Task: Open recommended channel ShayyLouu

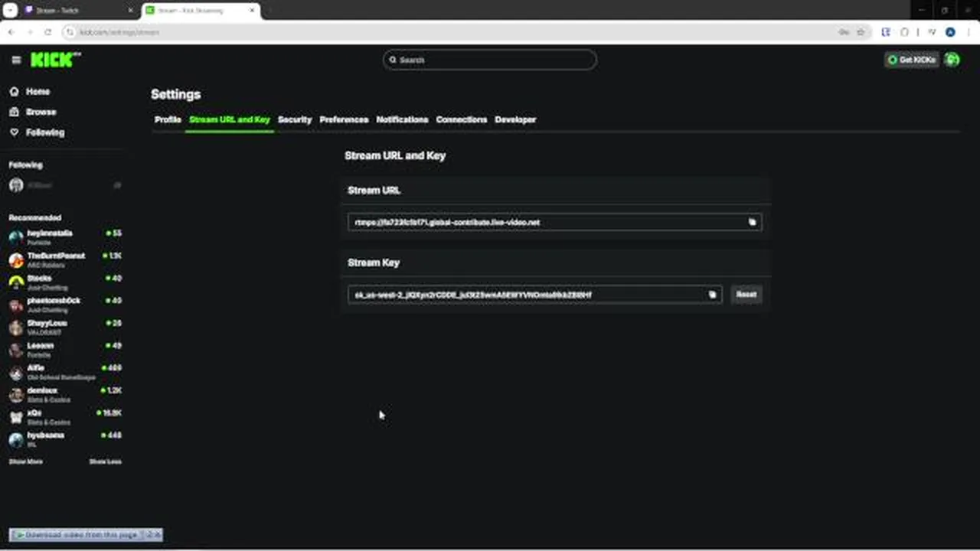Action: click(x=65, y=327)
